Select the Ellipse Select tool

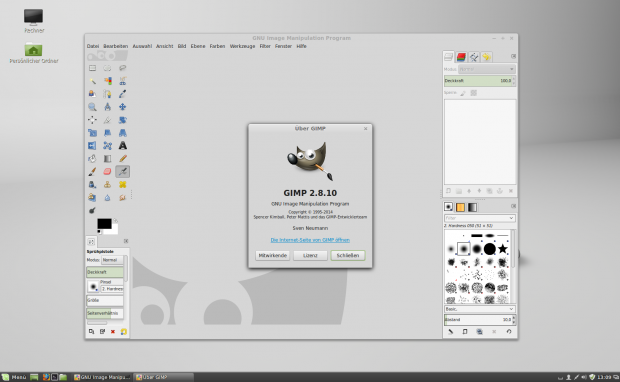[107, 68]
